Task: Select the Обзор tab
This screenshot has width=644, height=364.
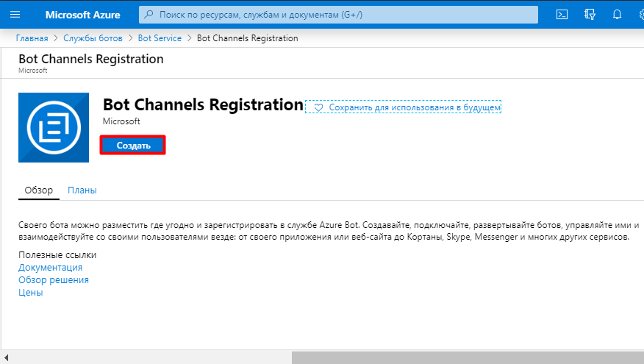Action: [39, 190]
